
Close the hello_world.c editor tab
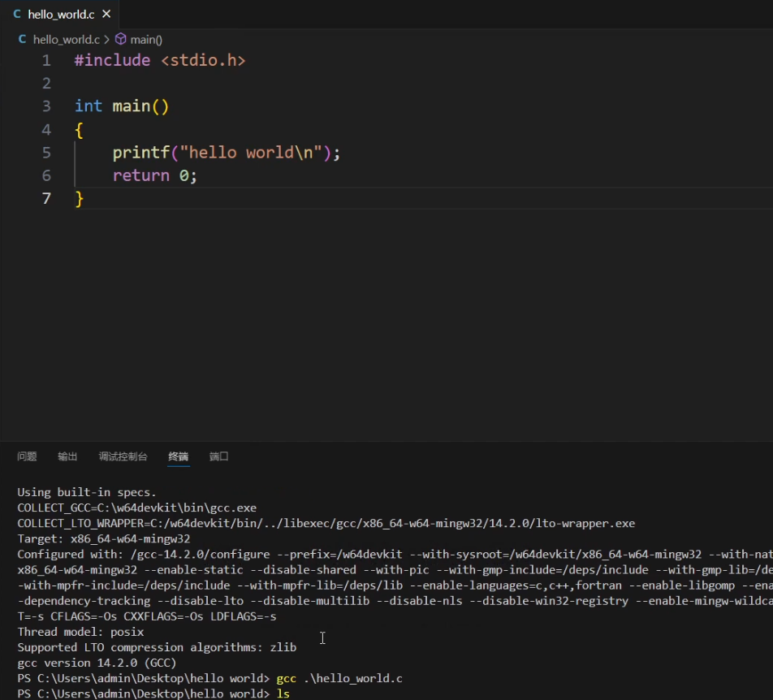[x=106, y=15]
